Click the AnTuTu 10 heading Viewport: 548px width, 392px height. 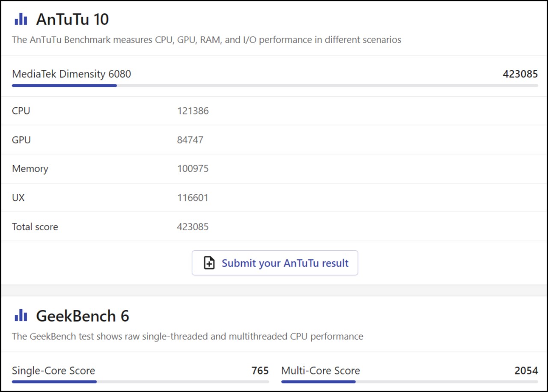[x=72, y=19]
